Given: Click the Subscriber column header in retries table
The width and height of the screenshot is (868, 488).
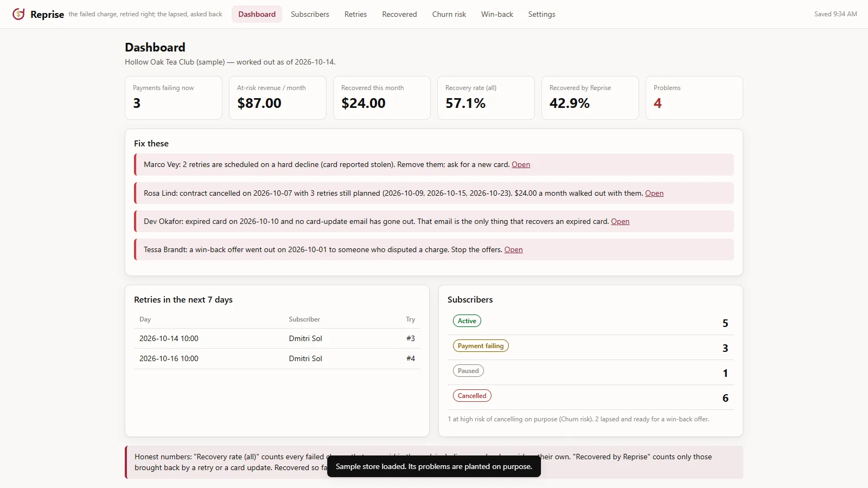Looking at the screenshot, I should click(304, 319).
